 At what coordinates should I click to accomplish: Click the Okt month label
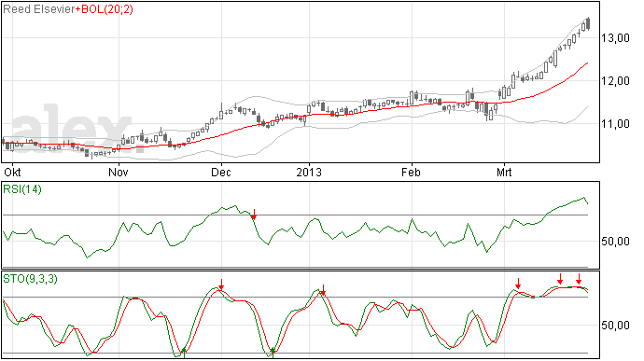[x=12, y=172]
